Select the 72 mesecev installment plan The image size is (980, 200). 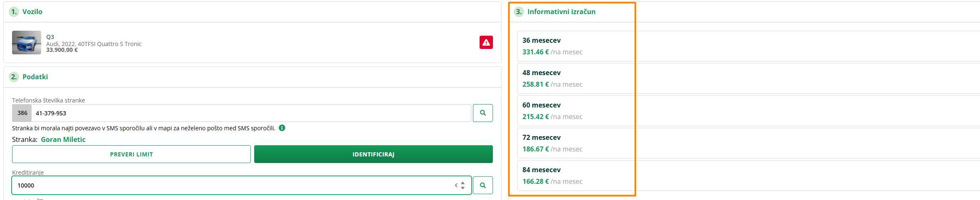click(x=574, y=143)
